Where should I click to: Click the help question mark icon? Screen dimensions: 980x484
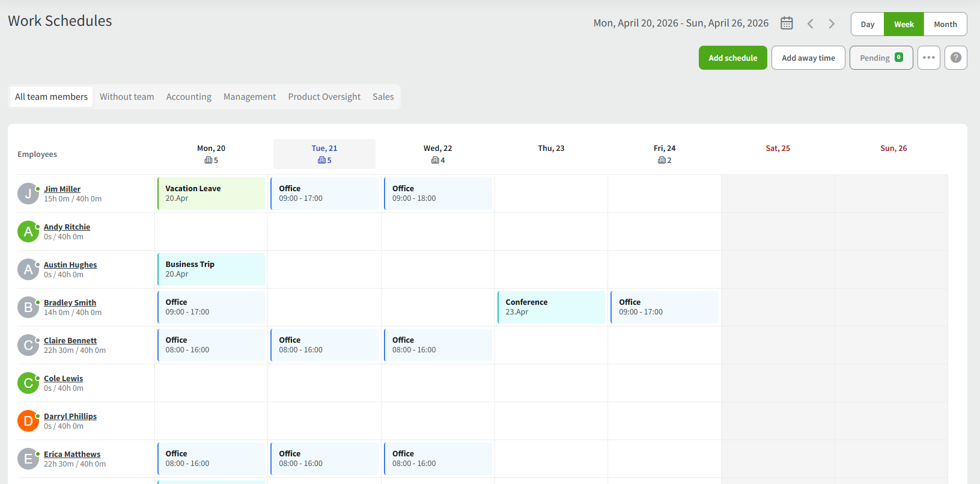pyautogui.click(x=955, y=58)
